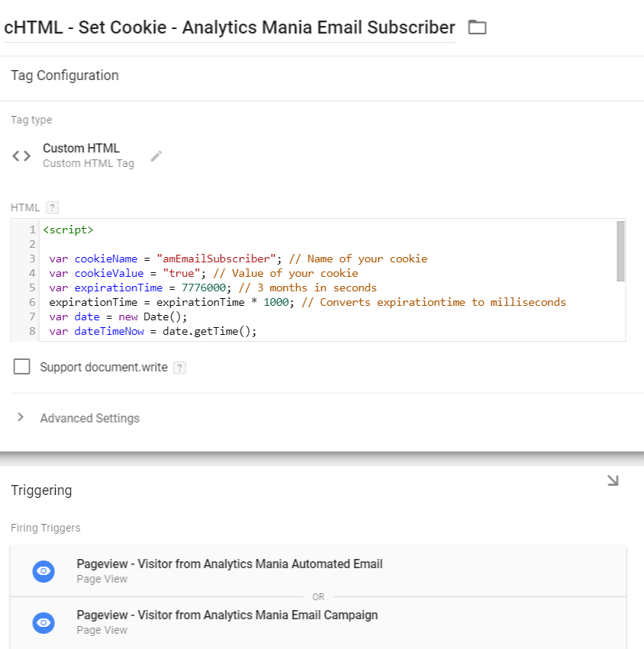
Task: Click the HTML code editor scrollbar
Action: pos(620,252)
